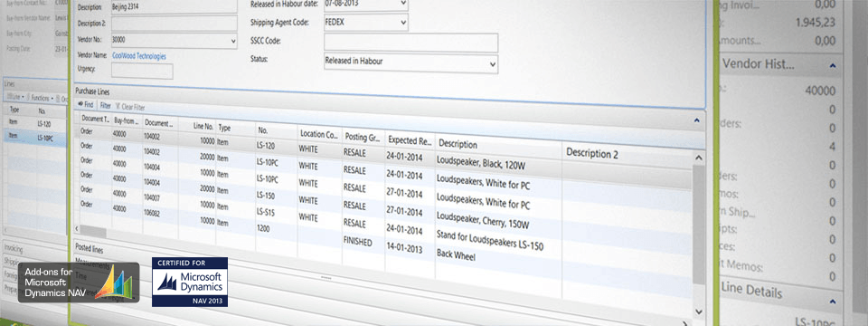Open the Filter option in Purchase Lines
Viewport: 868px width, 326px height.
pos(105,105)
